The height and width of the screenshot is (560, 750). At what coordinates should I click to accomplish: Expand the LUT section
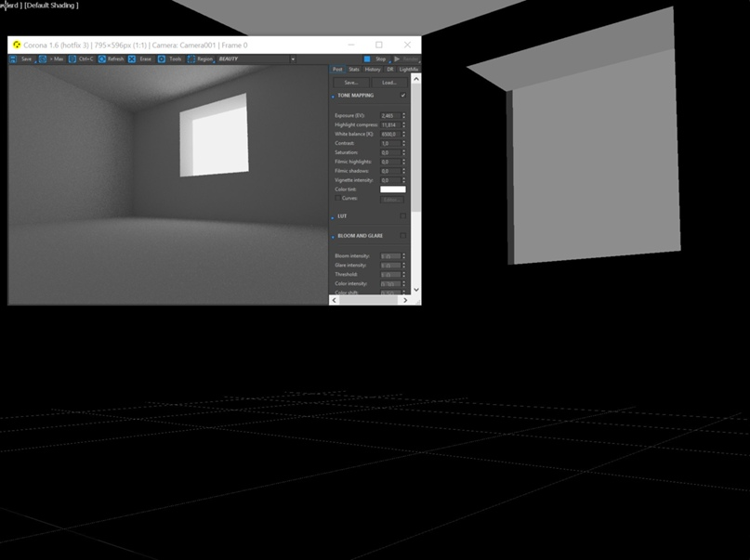click(333, 217)
